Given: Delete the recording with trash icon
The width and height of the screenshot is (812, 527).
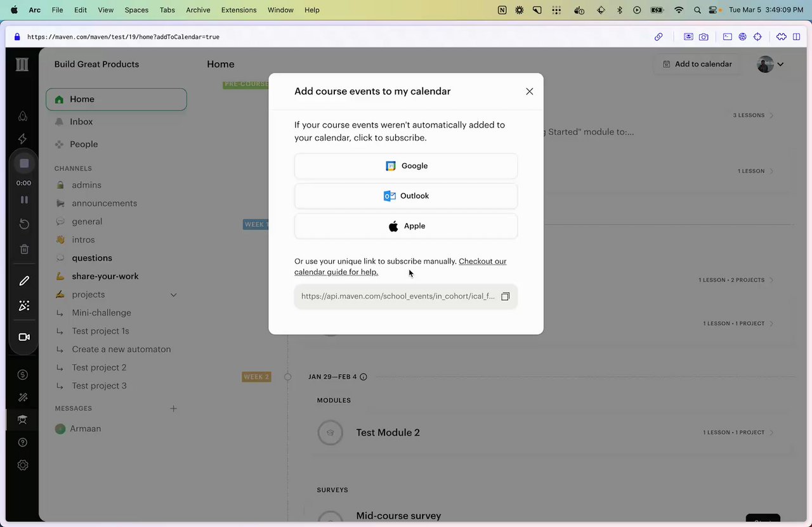Looking at the screenshot, I should (x=24, y=249).
